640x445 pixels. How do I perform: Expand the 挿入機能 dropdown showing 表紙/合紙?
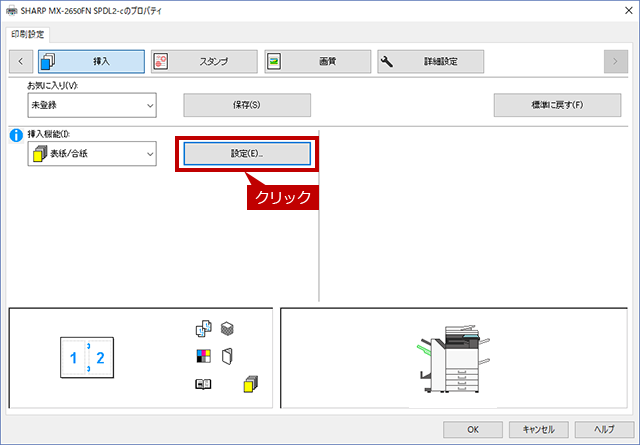(92, 154)
